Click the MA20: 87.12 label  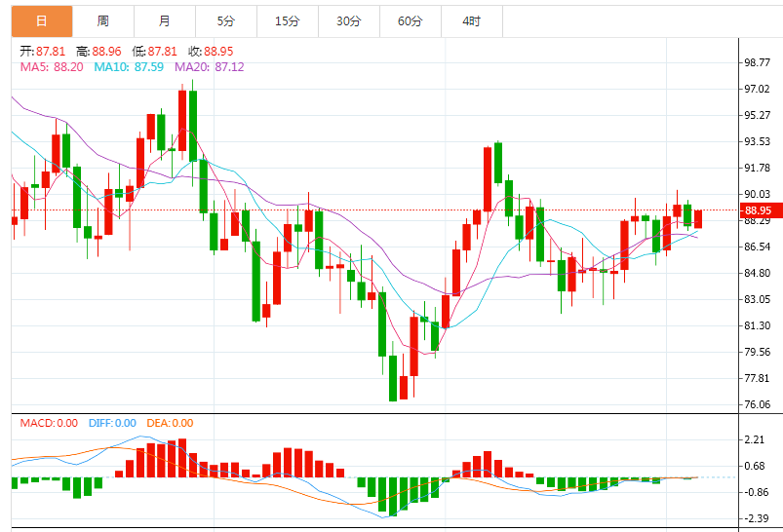click(x=210, y=67)
